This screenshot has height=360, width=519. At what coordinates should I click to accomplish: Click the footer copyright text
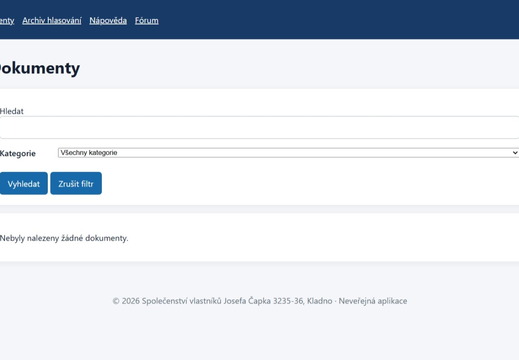coord(260,301)
